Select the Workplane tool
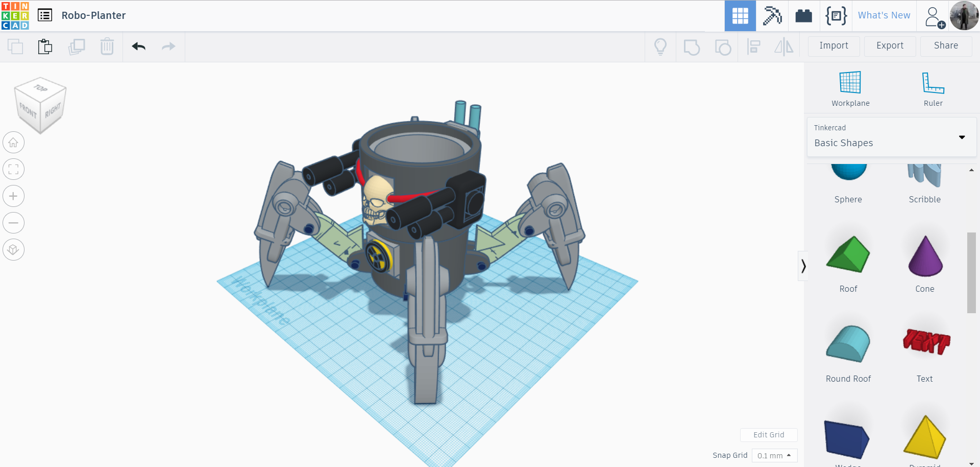The width and height of the screenshot is (980, 467). (850, 89)
